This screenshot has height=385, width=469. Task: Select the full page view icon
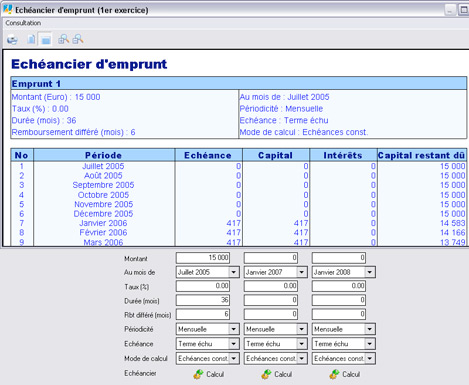pos(31,40)
